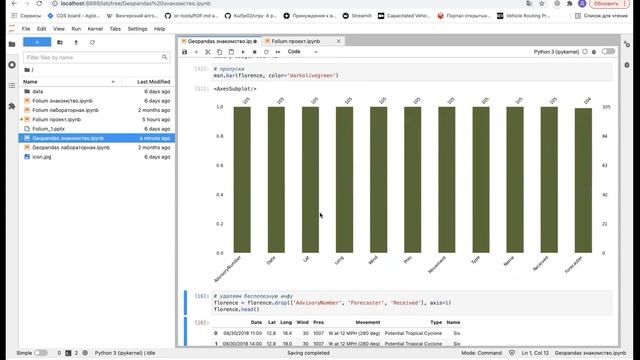Viewport: 640px width, 360px height.
Task: Create a new folder in file browser
Action: pyautogui.click(x=60, y=42)
